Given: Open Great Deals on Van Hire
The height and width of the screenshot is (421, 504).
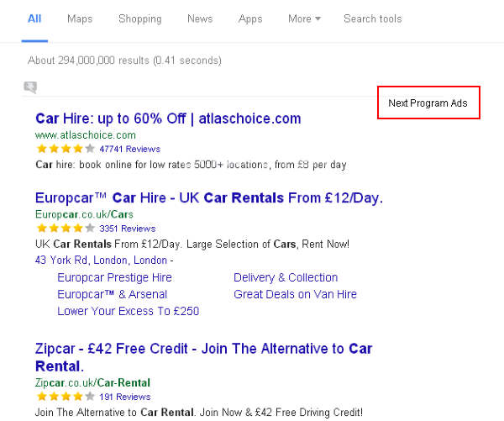Looking at the screenshot, I should pos(295,294).
